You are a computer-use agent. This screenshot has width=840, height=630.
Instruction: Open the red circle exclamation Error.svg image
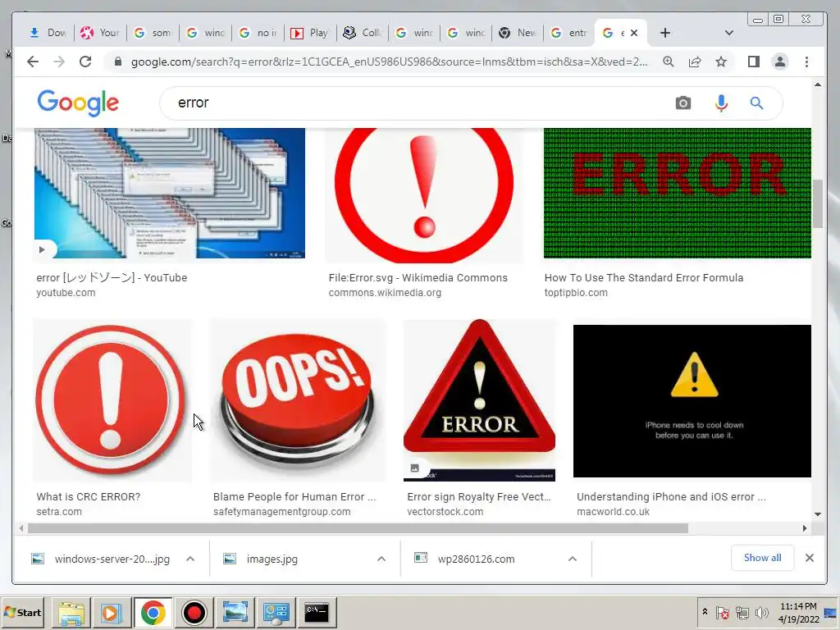424,195
